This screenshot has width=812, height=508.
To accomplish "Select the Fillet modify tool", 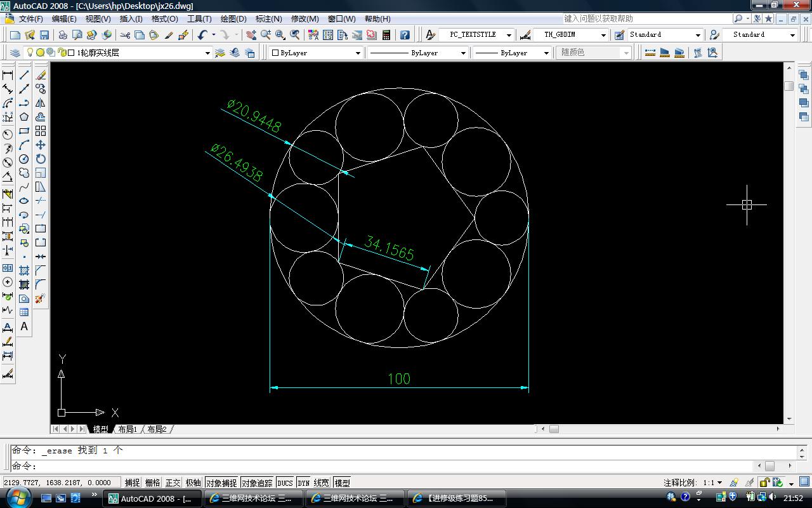I will pyautogui.click(x=41, y=284).
